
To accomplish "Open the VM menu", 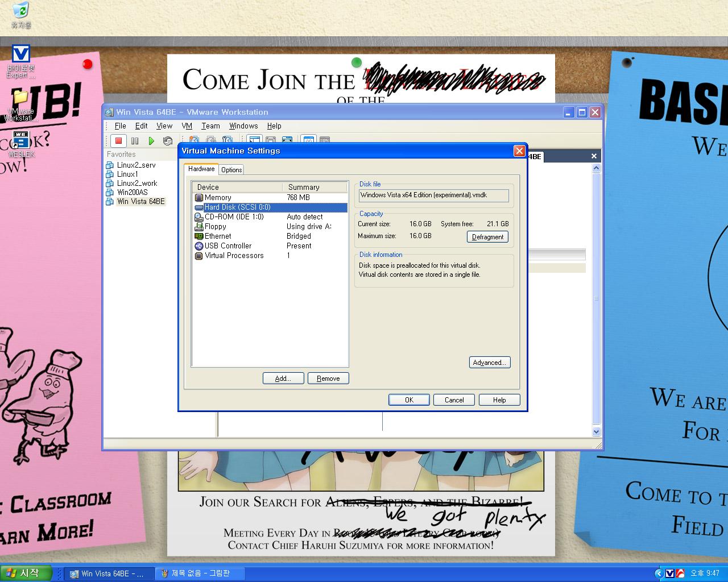I will point(187,126).
